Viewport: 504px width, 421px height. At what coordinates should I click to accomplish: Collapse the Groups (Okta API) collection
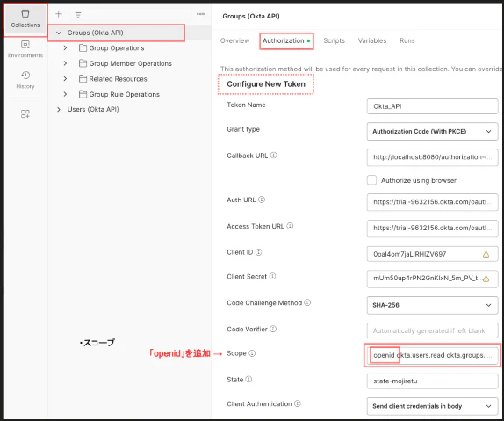(x=59, y=33)
